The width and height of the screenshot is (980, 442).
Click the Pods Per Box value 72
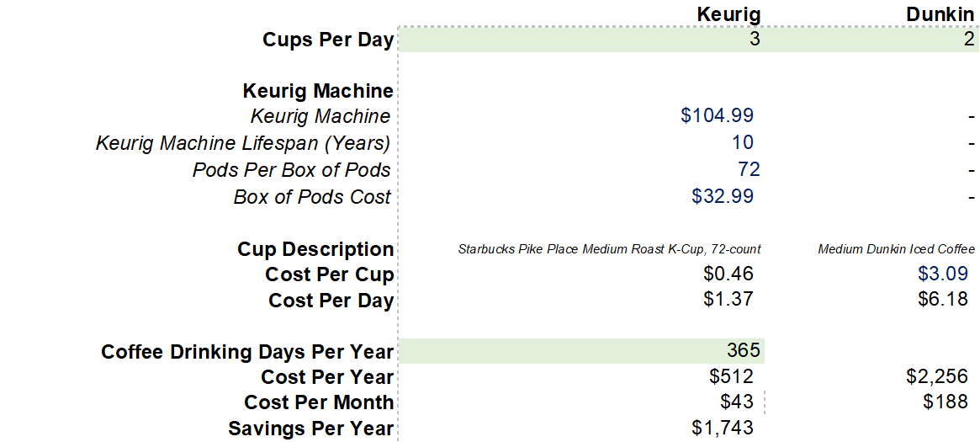point(748,169)
